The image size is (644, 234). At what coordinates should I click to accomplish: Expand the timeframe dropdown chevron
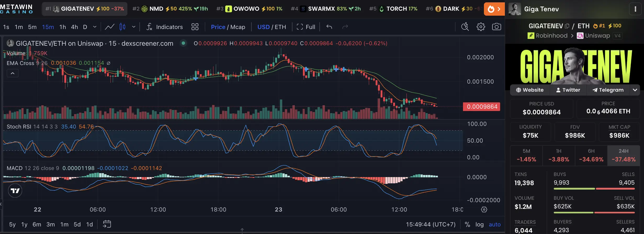pyautogui.click(x=95, y=27)
